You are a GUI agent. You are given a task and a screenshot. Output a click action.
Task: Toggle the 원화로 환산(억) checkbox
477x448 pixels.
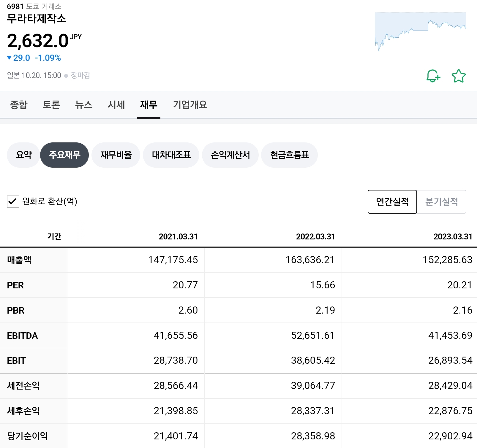[13, 202]
